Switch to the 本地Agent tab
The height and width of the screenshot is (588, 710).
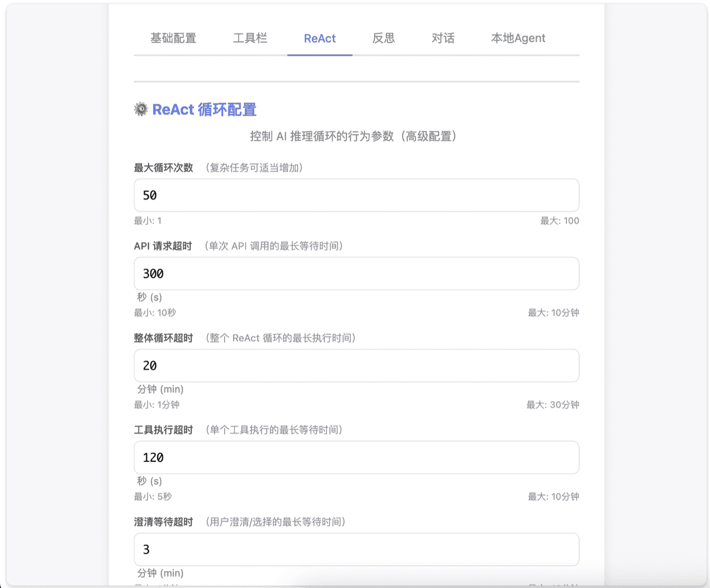(518, 39)
